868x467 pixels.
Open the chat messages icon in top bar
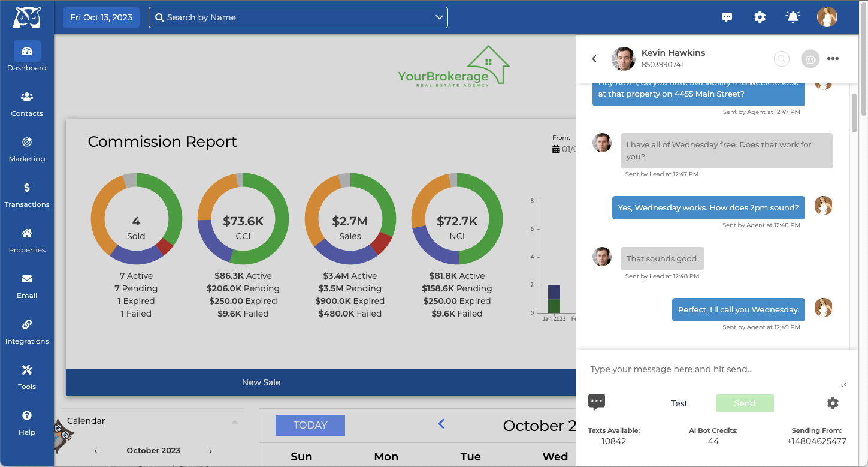coord(727,17)
